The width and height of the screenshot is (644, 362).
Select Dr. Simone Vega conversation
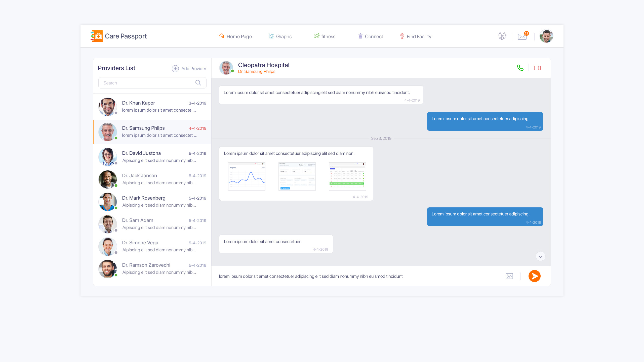tap(152, 246)
